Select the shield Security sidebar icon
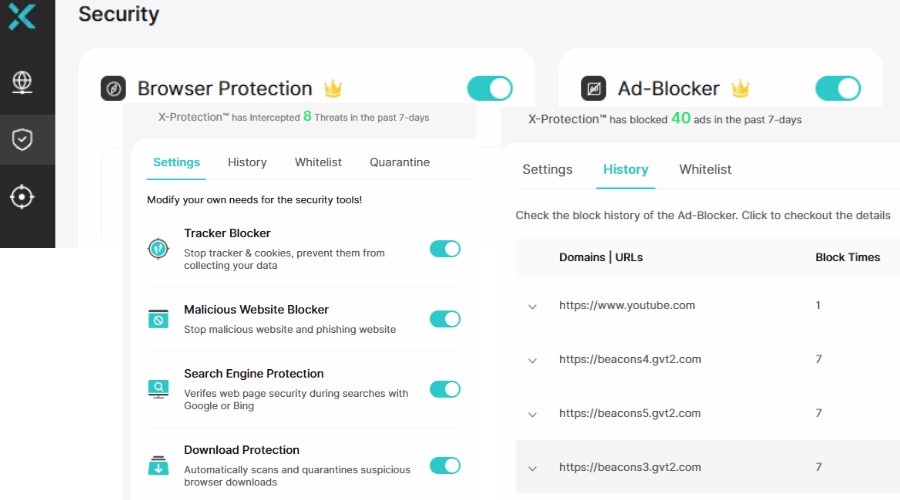The image size is (900, 500). 22,139
